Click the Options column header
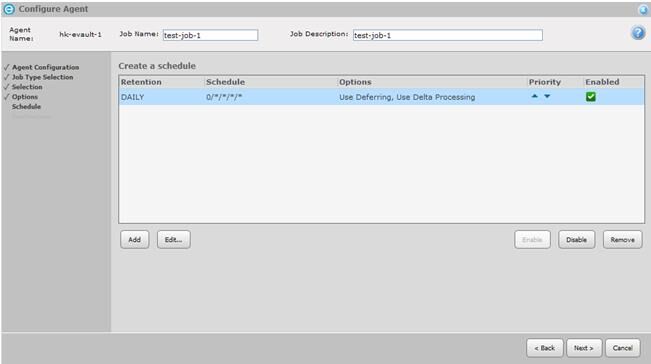Viewport: 651px width, 364px height. coord(355,82)
